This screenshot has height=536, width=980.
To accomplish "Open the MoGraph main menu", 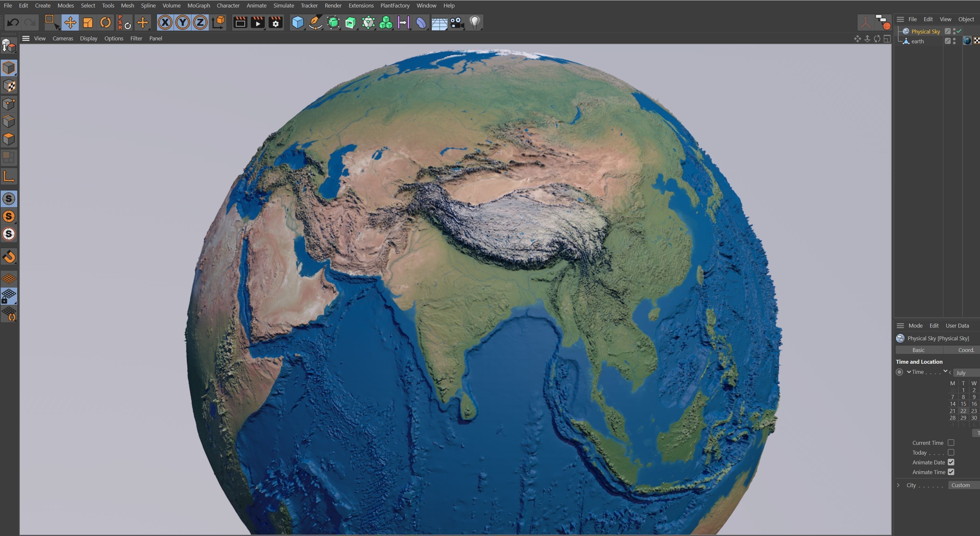I will pyautogui.click(x=199, y=6).
